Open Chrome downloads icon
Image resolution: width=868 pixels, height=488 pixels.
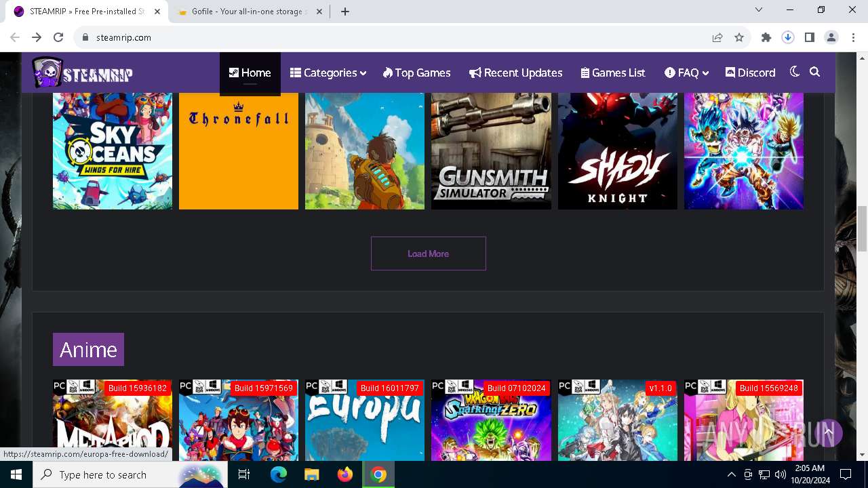(x=788, y=37)
